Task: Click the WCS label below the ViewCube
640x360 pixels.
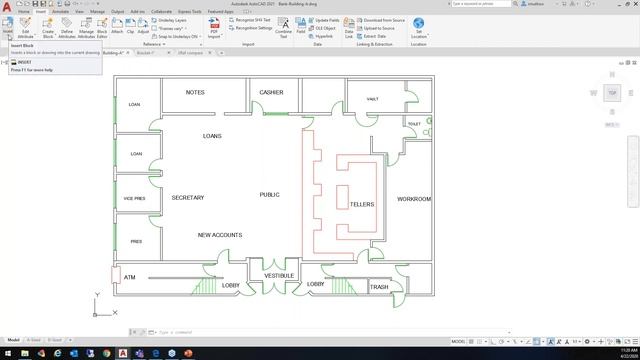Action: pyautogui.click(x=612, y=125)
